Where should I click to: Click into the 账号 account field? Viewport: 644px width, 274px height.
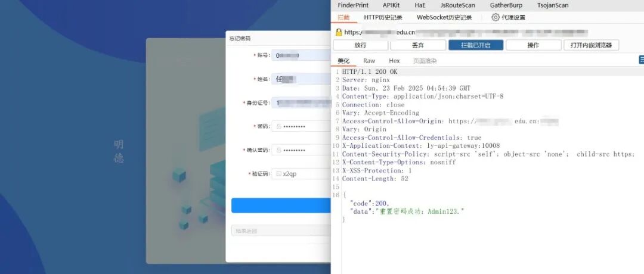pos(301,55)
